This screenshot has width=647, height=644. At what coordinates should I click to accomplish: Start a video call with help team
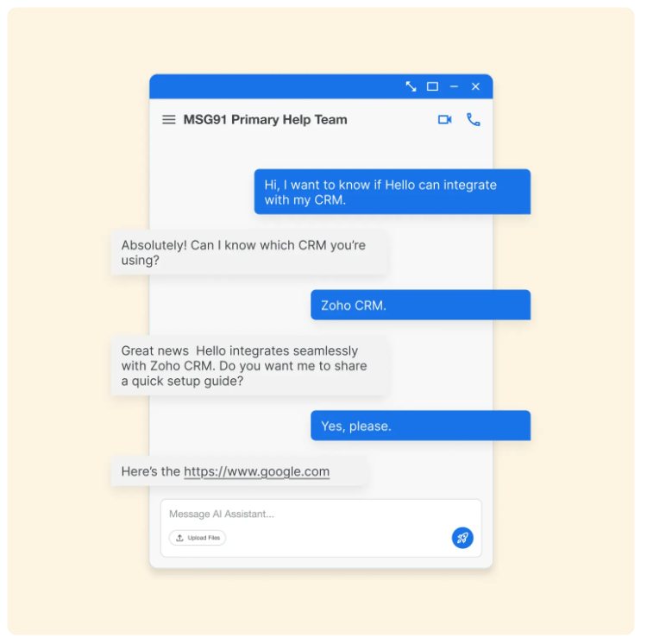point(445,120)
